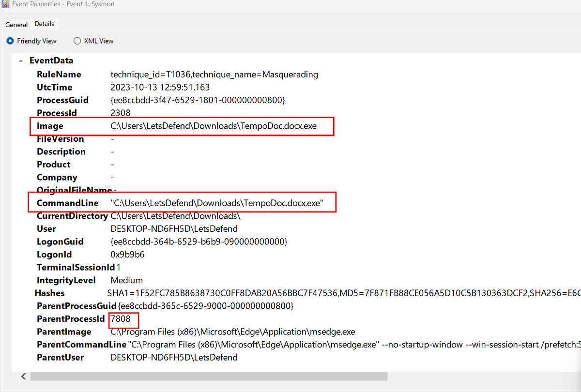
Task: Select the Friendly View radio button
Action: click(10, 41)
